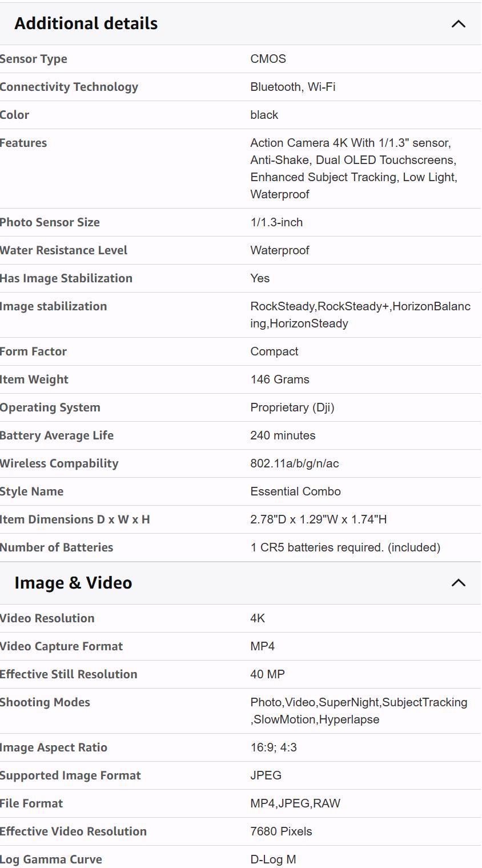
Task: Click the Photo Sensor Size label
Action: pos(50,222)
